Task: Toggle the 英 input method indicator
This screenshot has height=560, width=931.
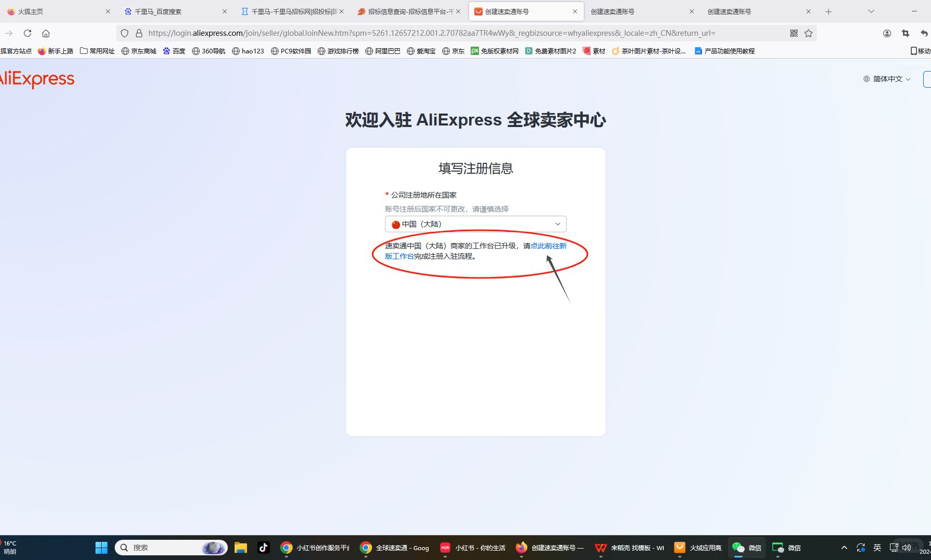Action: pos(877,548)
